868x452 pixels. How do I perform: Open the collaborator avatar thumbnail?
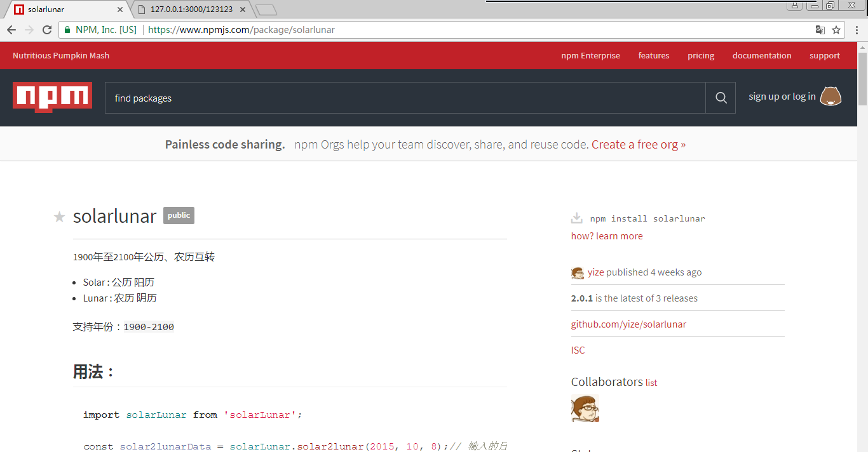[585, 408]
